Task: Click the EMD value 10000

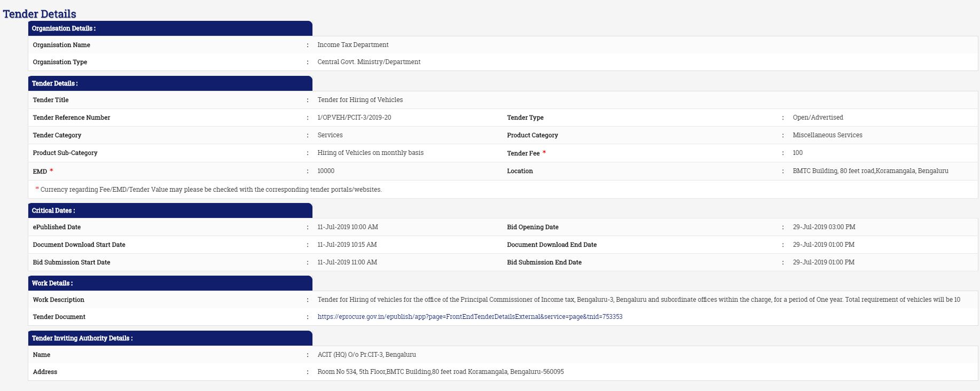Action: (x=326, y=171)
